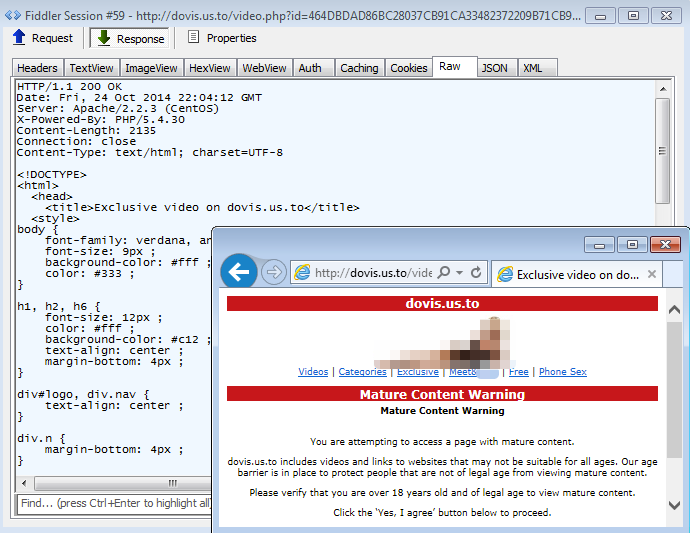The height and width of the screenshot is (533, 690).
Task: Click the Categories link
Action: click(x=362, y=372)
